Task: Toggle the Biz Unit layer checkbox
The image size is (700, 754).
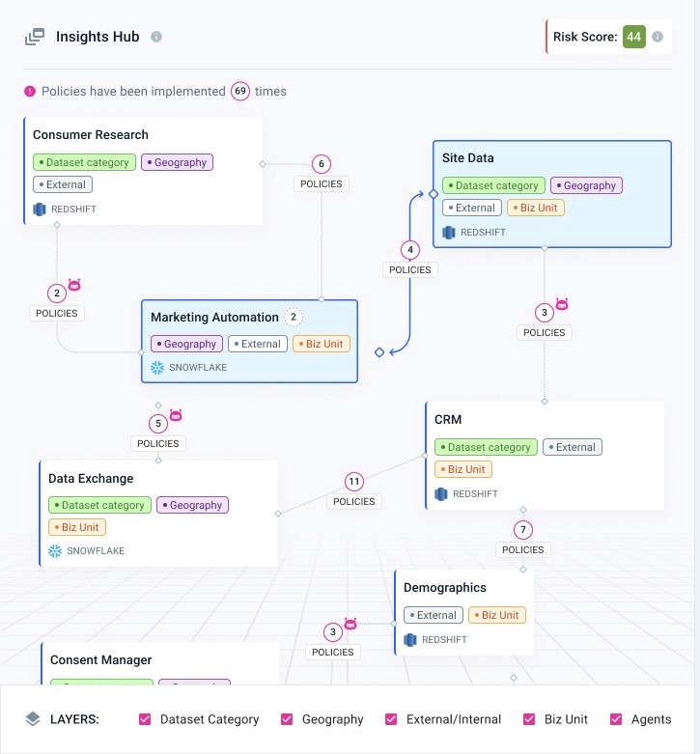Action: click(x=529, y=719)
